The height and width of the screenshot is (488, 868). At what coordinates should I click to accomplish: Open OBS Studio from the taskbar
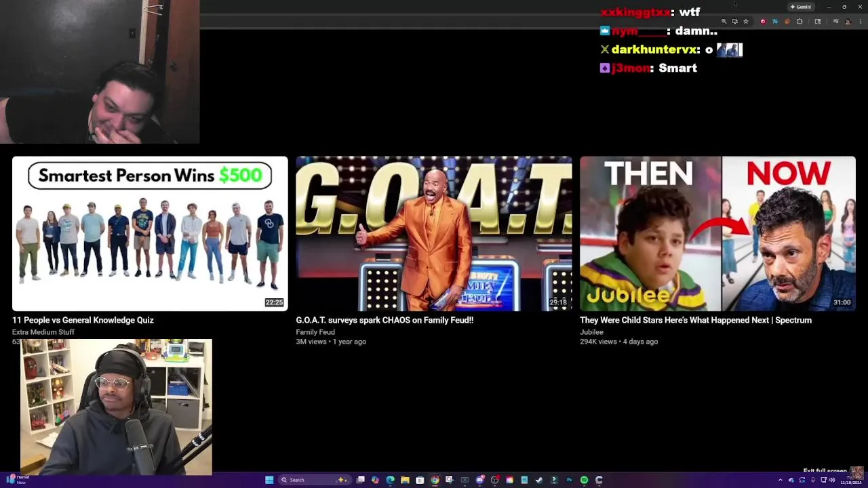coord(494,480)
